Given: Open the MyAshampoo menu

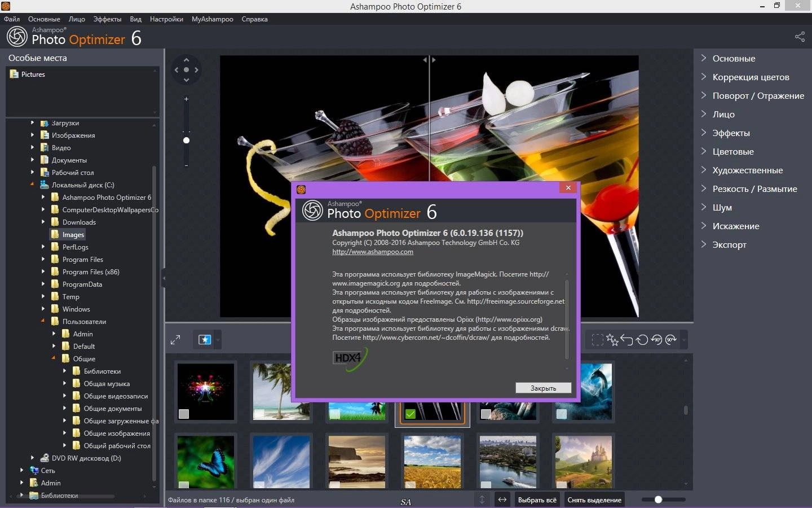Looking at the screenshot, I should click(212, 19).
